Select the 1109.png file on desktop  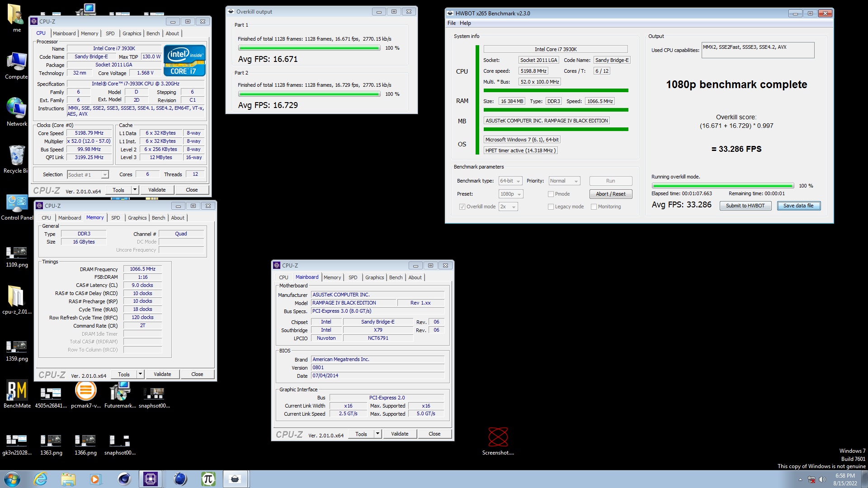click(x=17, y=256)
